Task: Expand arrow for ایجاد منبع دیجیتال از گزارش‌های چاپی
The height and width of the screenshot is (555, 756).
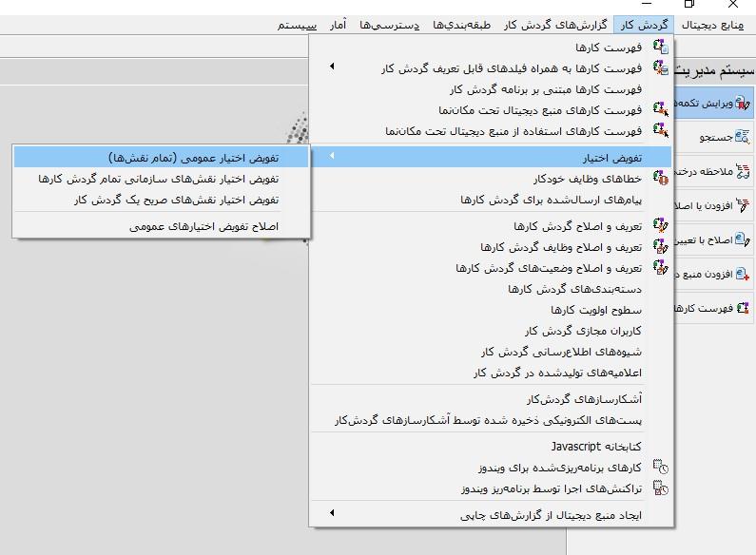Action: pos(332,514)
